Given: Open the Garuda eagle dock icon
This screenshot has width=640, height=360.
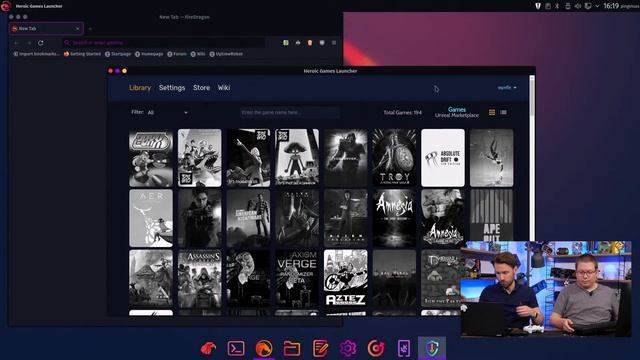Looking at the screenshot, I should 208,348.
